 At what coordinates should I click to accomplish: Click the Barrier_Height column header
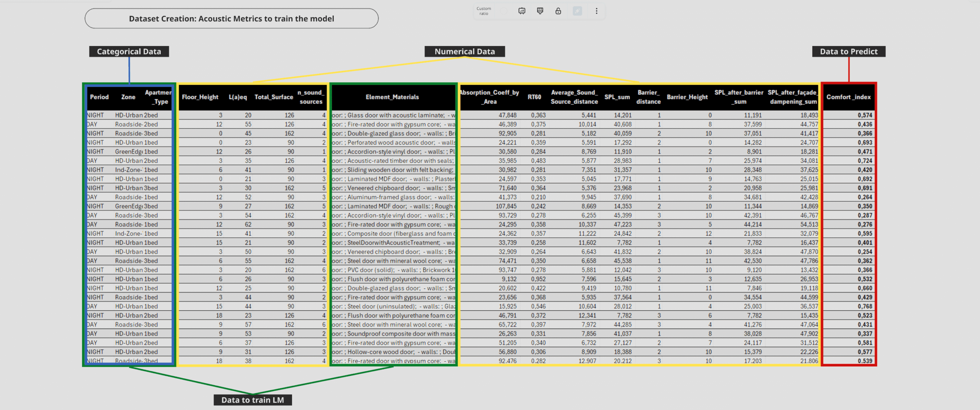(687, 97)
